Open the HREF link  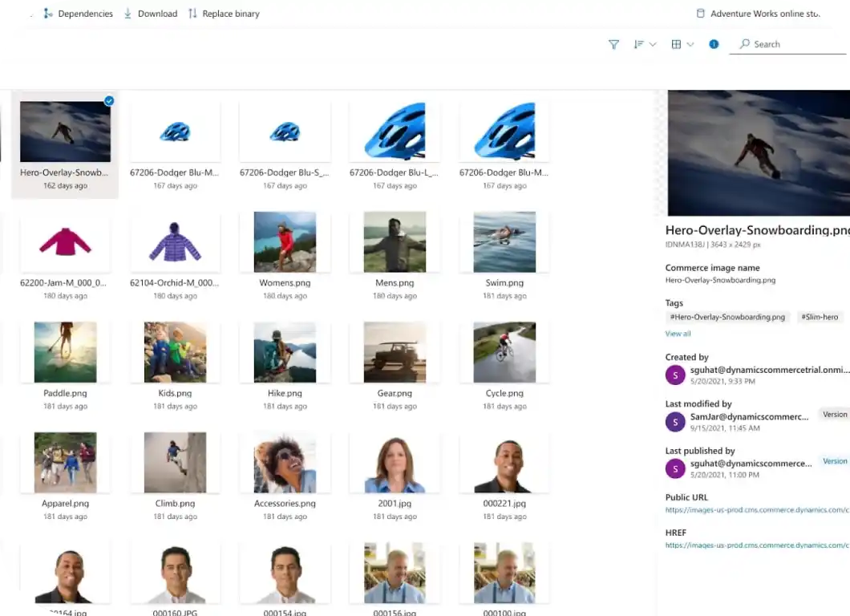[756, 545]
